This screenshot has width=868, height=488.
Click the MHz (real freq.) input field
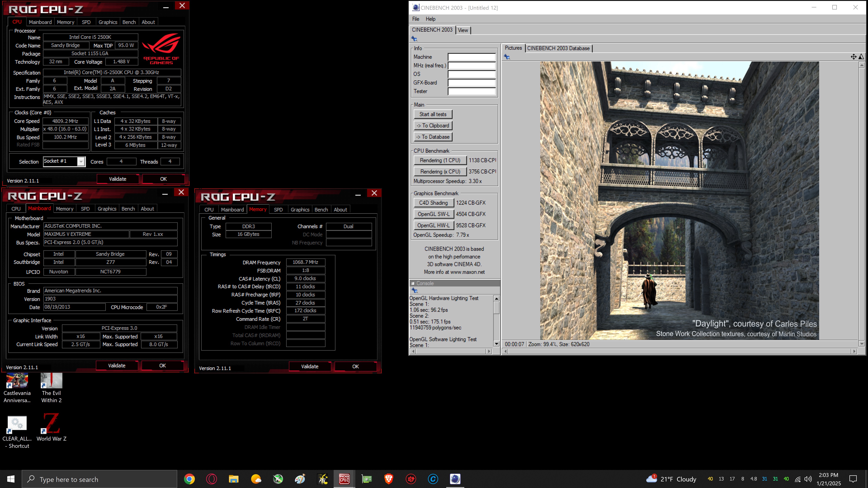point(471,66)
